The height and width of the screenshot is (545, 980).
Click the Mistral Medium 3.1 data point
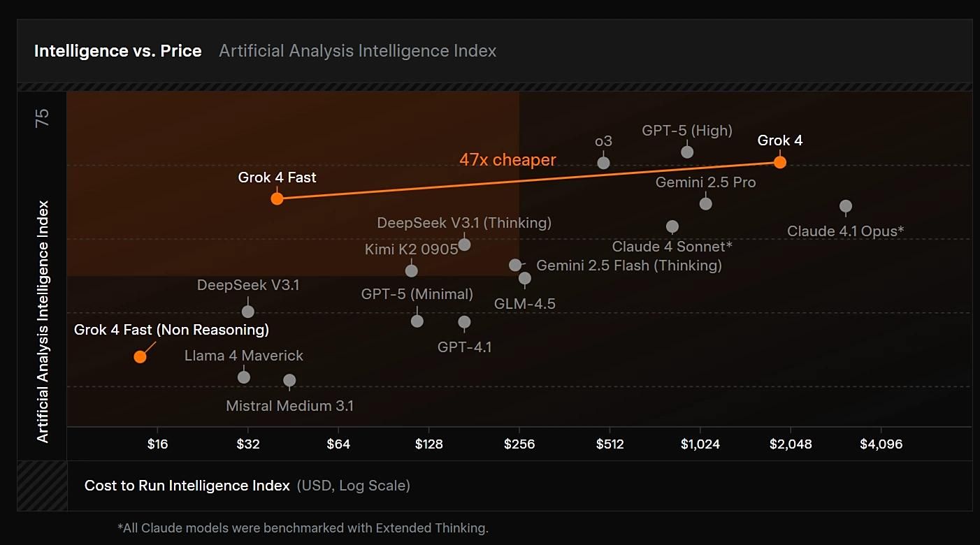289,380
